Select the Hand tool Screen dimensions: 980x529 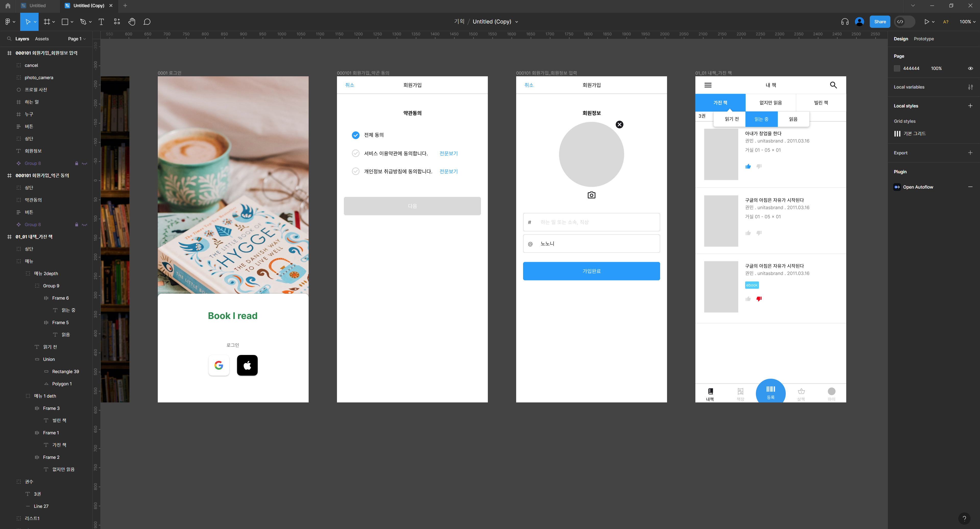[x=132, y=22]
